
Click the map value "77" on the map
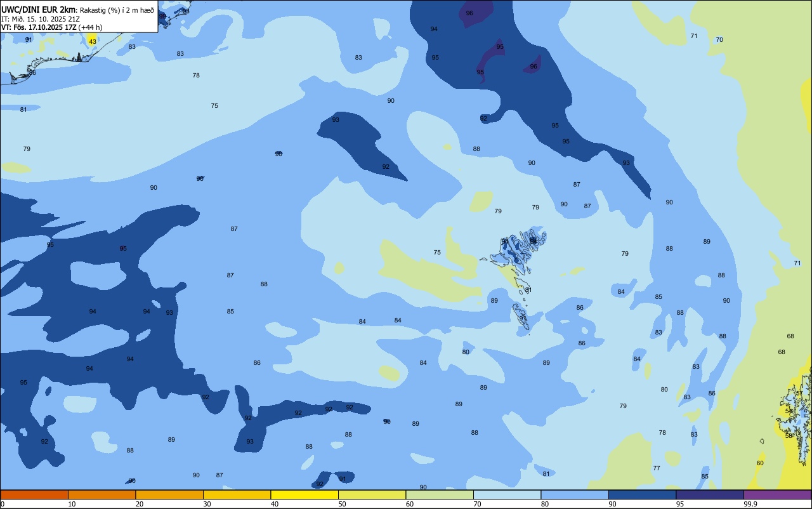coord(657,468)
